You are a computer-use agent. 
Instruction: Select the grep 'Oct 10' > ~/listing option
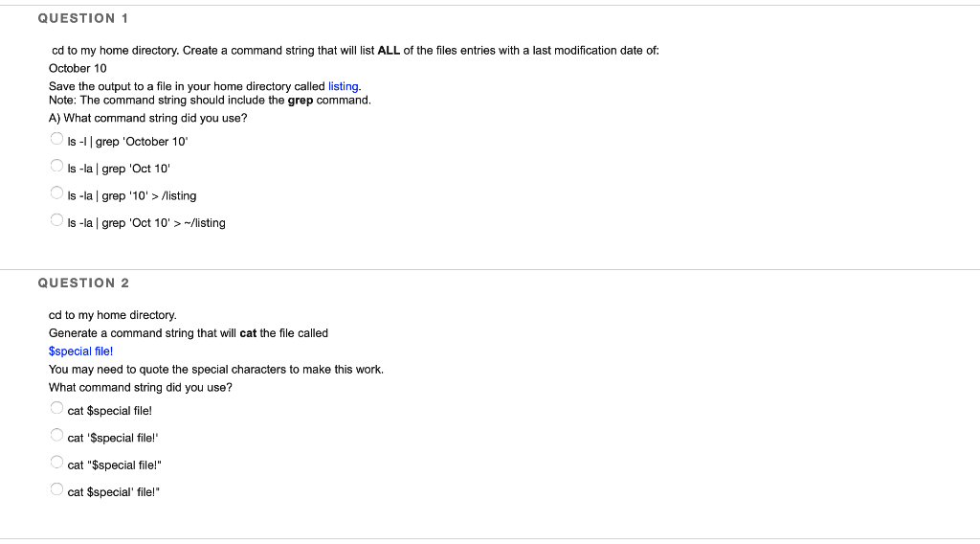coord(56,220)
